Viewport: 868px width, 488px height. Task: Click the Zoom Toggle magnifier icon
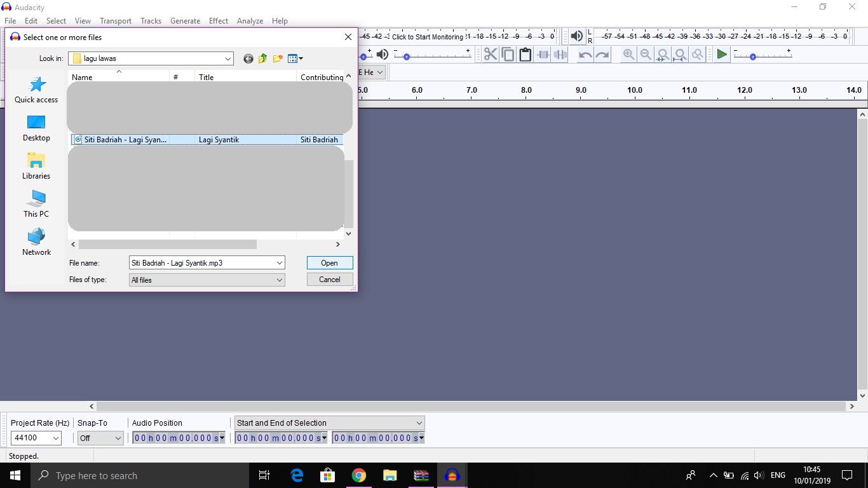pos(697,55)
